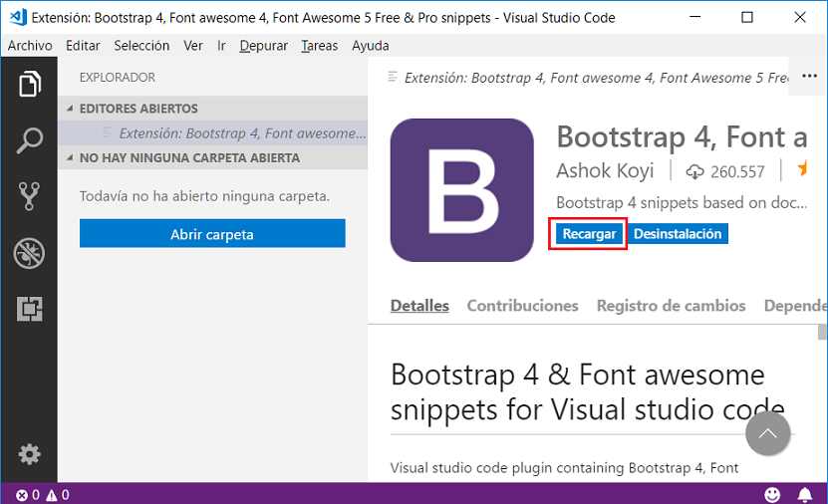Screen dimensions: 828x504
Task: Open the Extensions view in activity bar
Action: [x=29, y=309]
